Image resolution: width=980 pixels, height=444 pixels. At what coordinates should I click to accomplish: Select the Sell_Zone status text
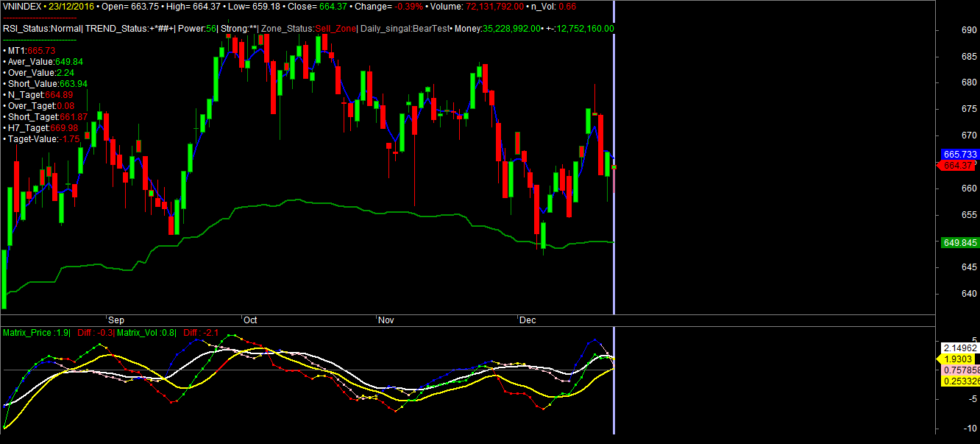tap(335, 29)
